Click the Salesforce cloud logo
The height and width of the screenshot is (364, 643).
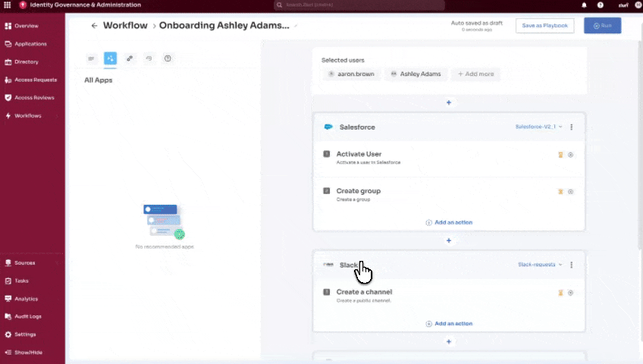(x=328, y=127)
